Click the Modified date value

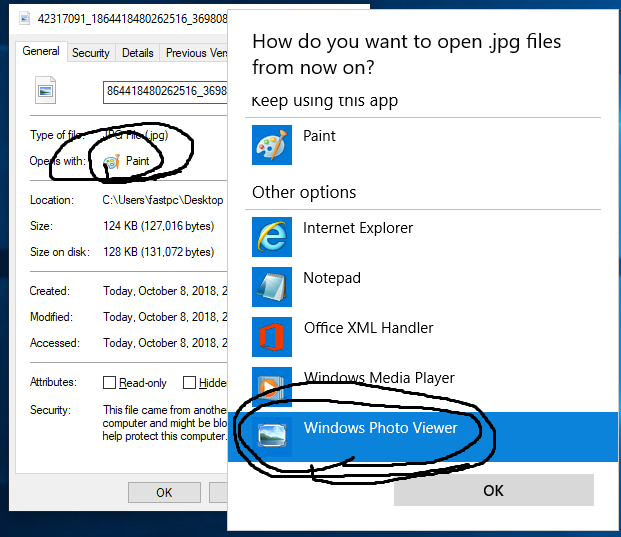click(x=165, y=317)
